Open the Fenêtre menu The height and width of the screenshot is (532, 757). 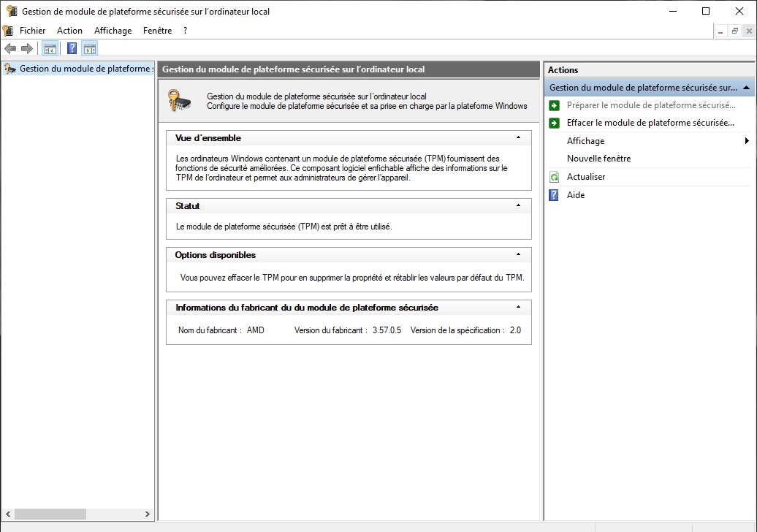pos(157,31)
